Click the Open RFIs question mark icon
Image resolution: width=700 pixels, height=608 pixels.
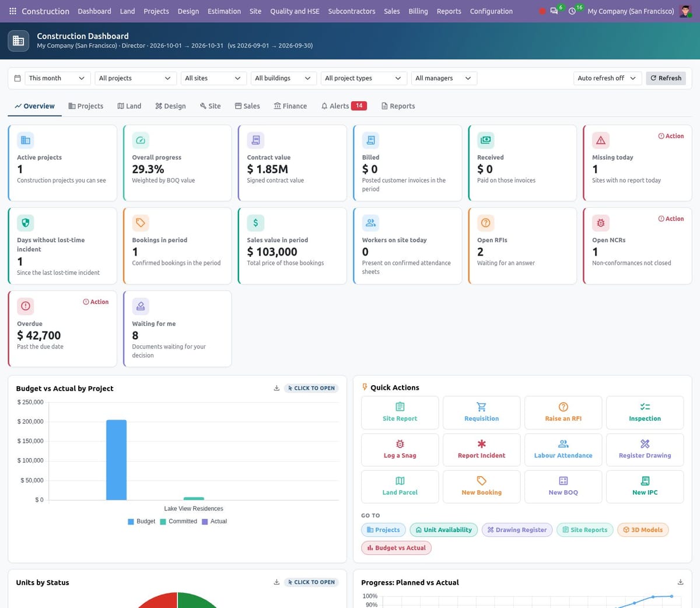[x=485, y=223]
